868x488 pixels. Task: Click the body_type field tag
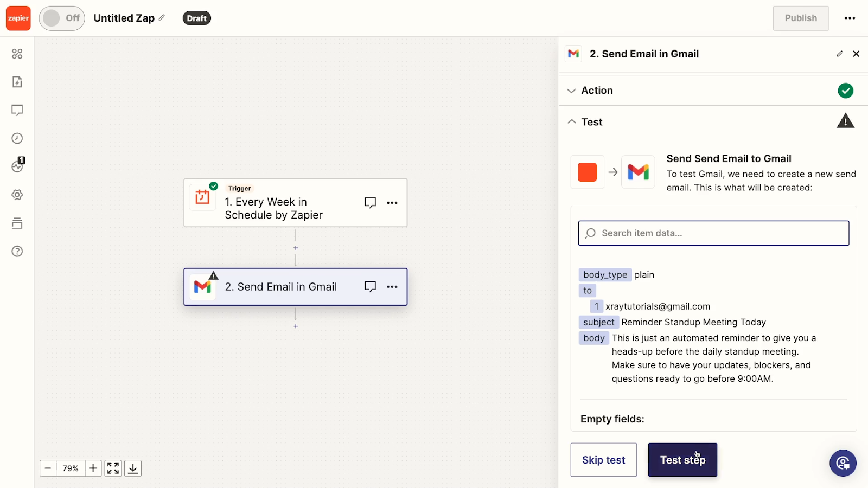[x=605, y=275]
